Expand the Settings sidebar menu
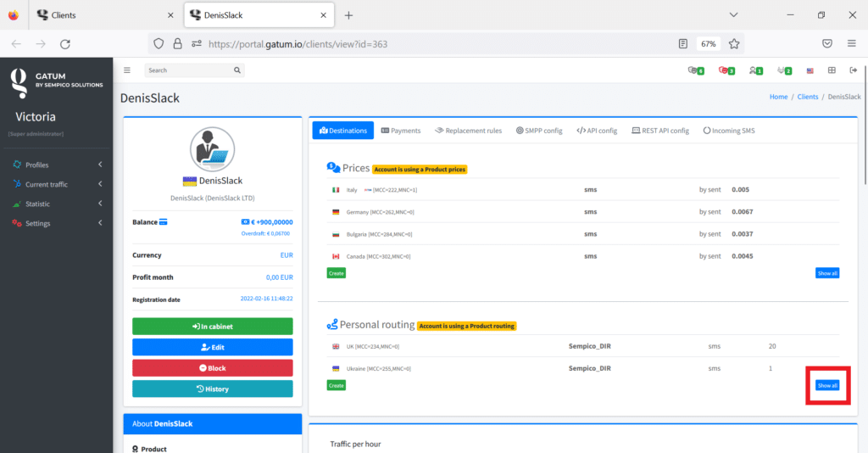The height and width of the screenshot is (453, 868). 57,223
